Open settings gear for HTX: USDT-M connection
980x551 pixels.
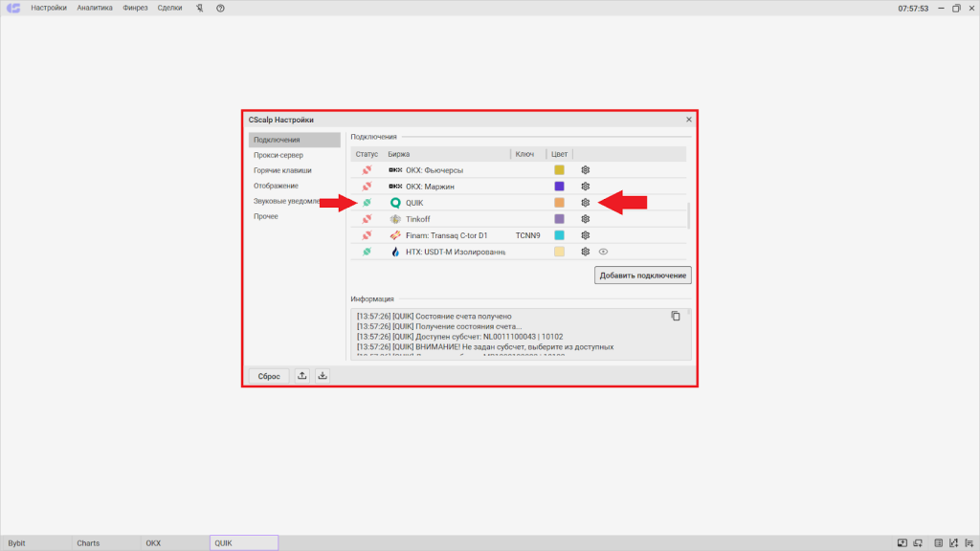coord(585,252)
